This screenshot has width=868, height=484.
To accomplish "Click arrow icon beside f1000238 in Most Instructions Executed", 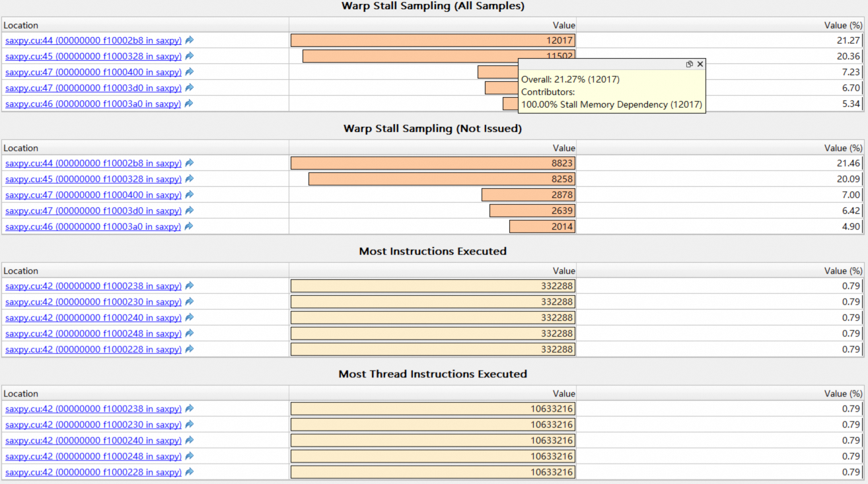I will [190, 286].
